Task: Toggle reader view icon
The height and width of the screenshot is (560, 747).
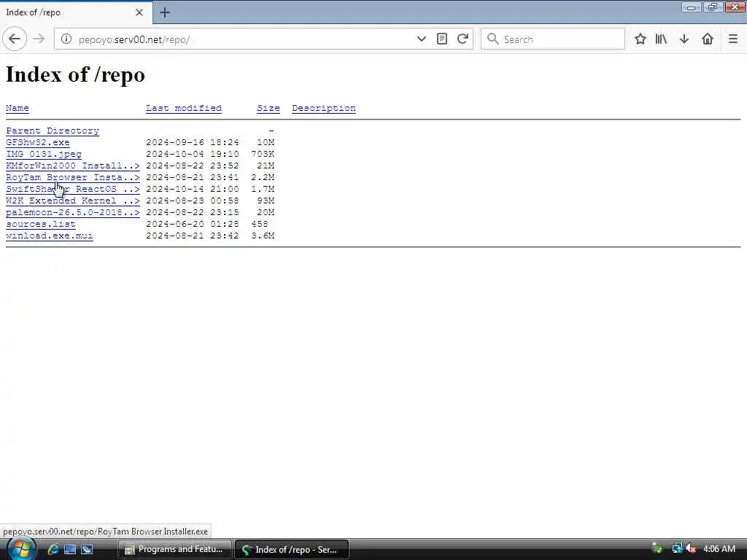Action: coord(441,39)
